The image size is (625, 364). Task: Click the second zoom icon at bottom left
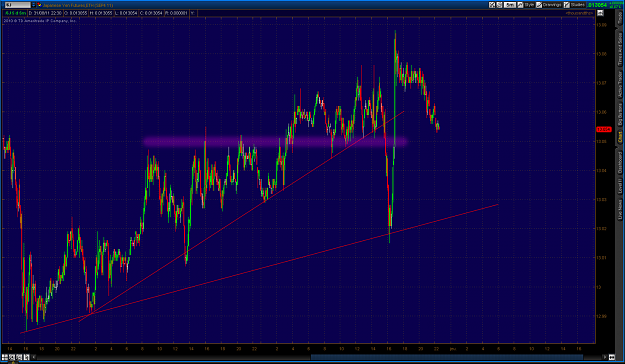click(x=12, y=357)
